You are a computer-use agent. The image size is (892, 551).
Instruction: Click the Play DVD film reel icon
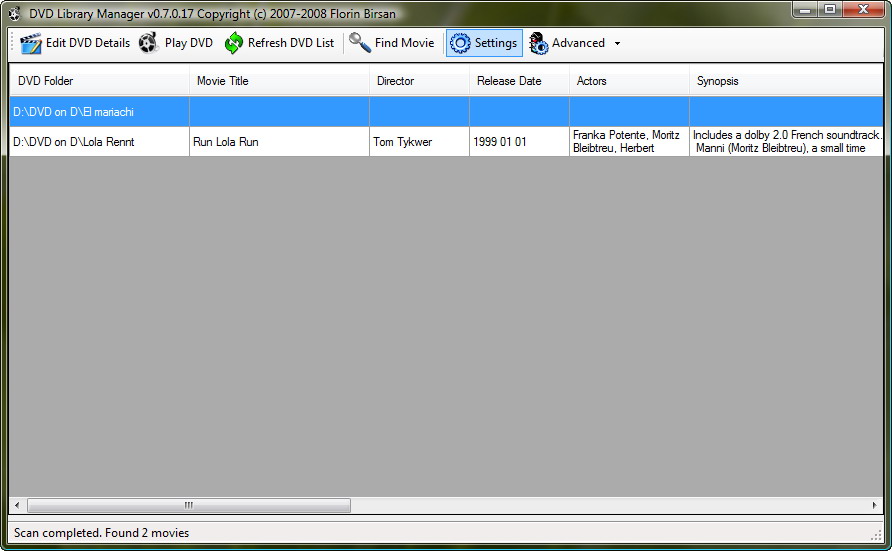tap(149, 43)
